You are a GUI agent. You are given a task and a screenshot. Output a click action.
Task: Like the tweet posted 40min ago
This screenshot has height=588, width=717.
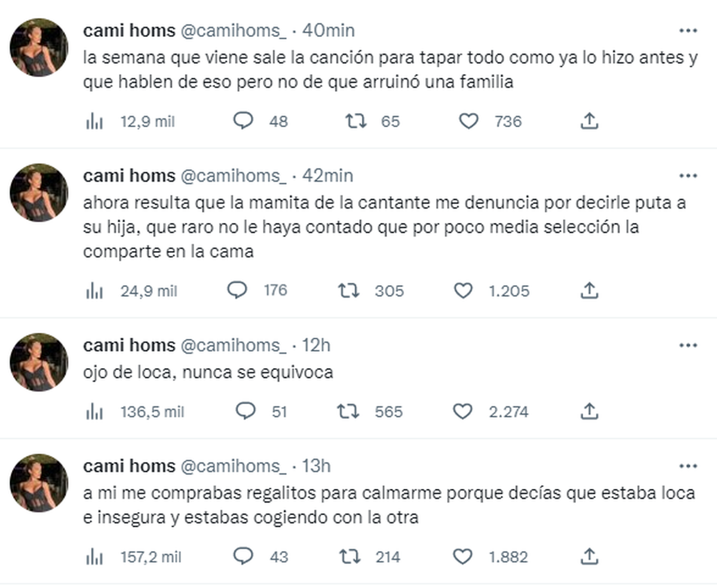pos(468,121)
